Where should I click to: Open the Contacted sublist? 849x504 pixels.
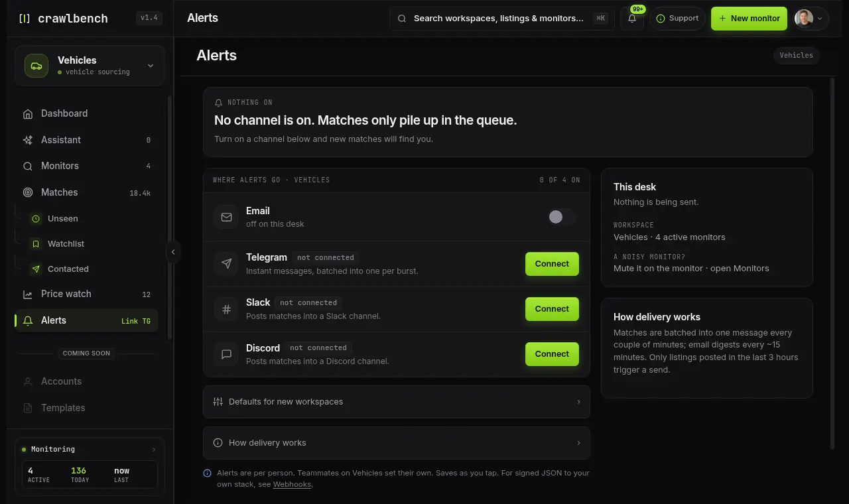91,269
